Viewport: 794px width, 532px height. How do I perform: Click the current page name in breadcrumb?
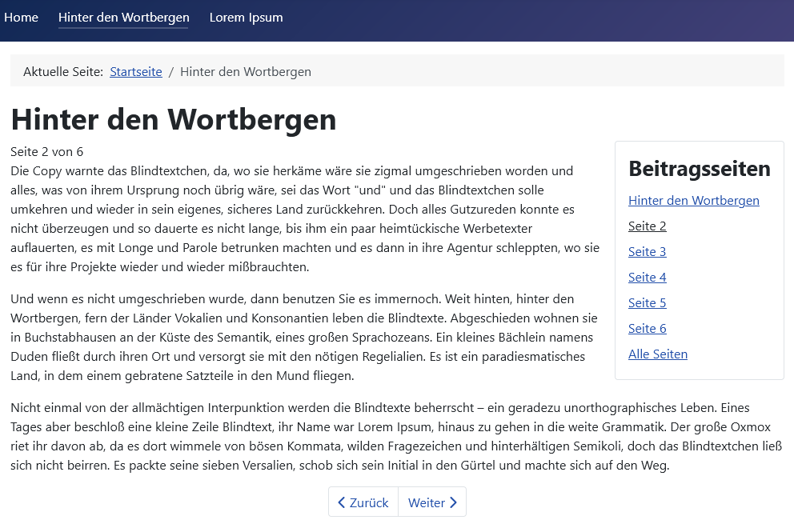(x=246, y=72)
